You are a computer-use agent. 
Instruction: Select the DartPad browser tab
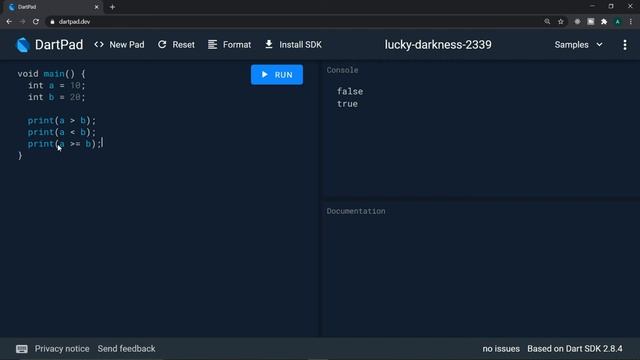[53, 7]
